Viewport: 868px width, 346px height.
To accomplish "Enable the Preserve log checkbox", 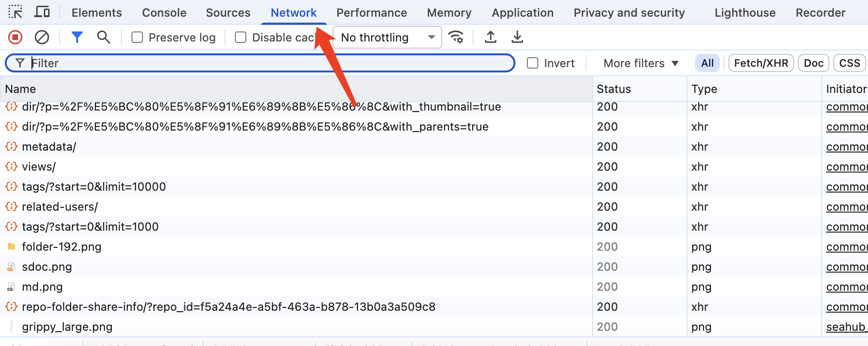I will tap(137, 37).
